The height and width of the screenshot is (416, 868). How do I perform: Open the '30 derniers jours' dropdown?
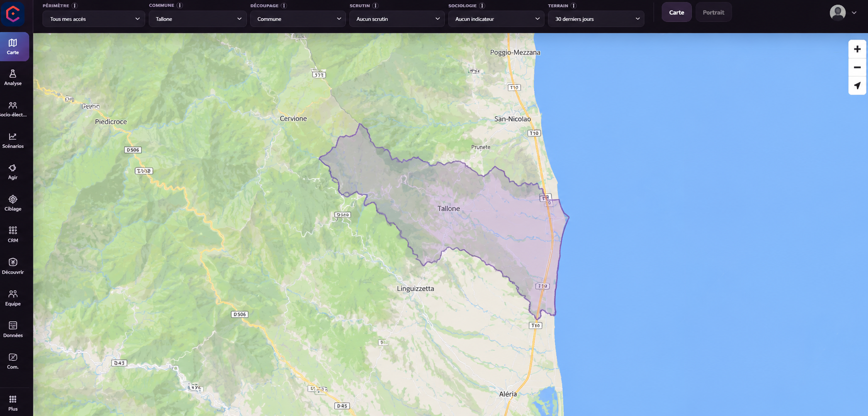pos(596,19)
